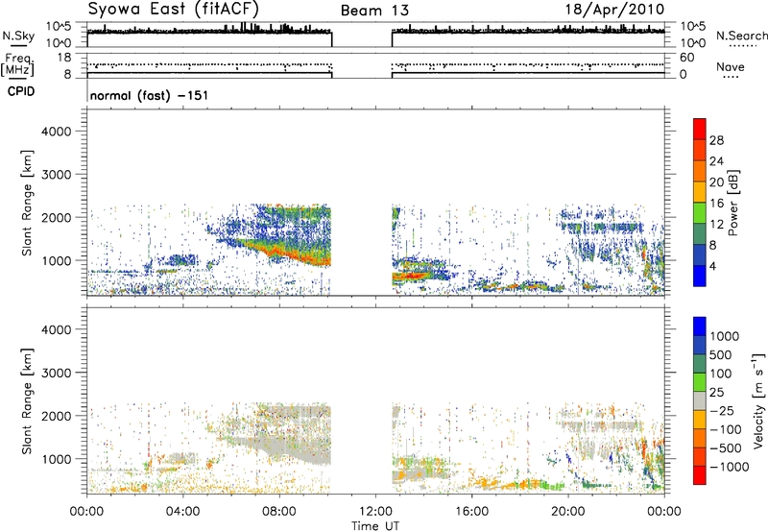Pick the grey segment of velocity colorbar

[700, 400]
